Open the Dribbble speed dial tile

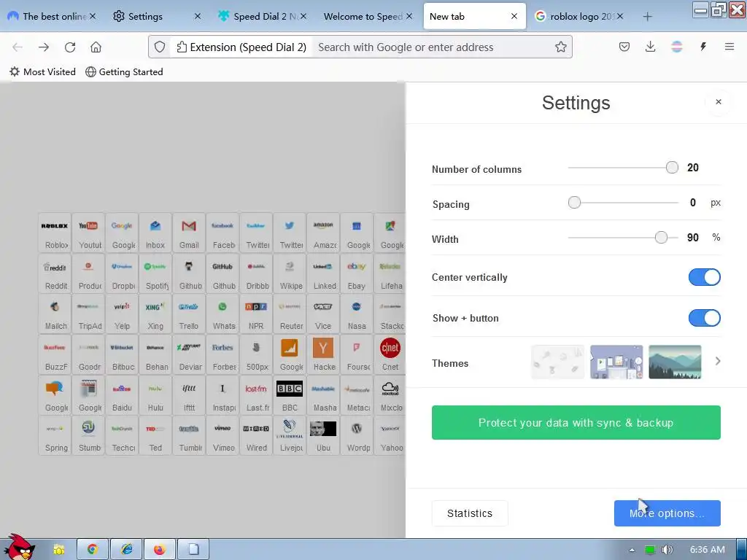256,273
